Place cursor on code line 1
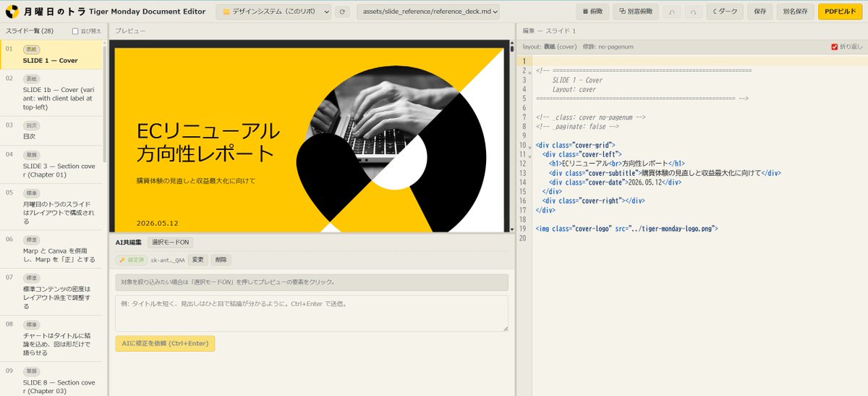The height and width of the screenshot is (396, 868). coord(699,62)
